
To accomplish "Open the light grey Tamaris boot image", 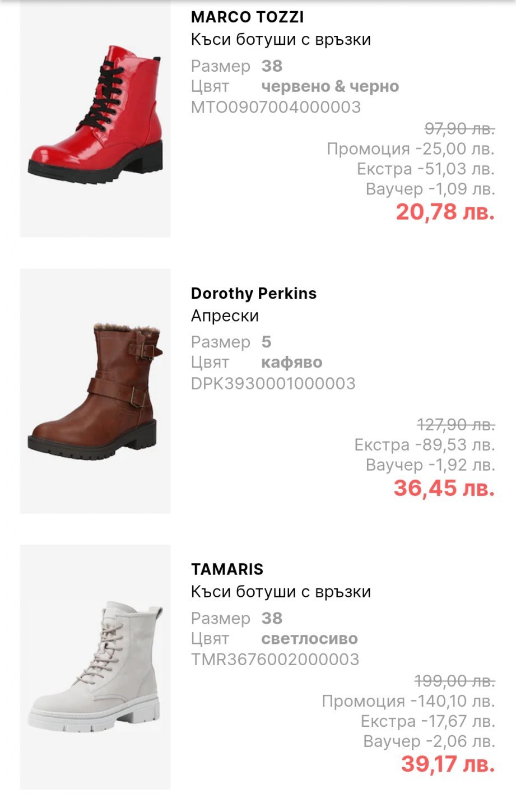I will click(95, 666).
